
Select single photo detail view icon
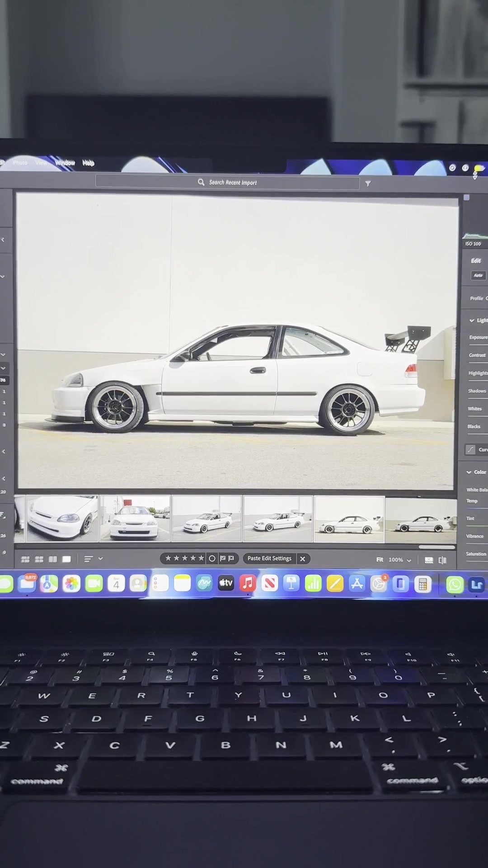(67, 559)
